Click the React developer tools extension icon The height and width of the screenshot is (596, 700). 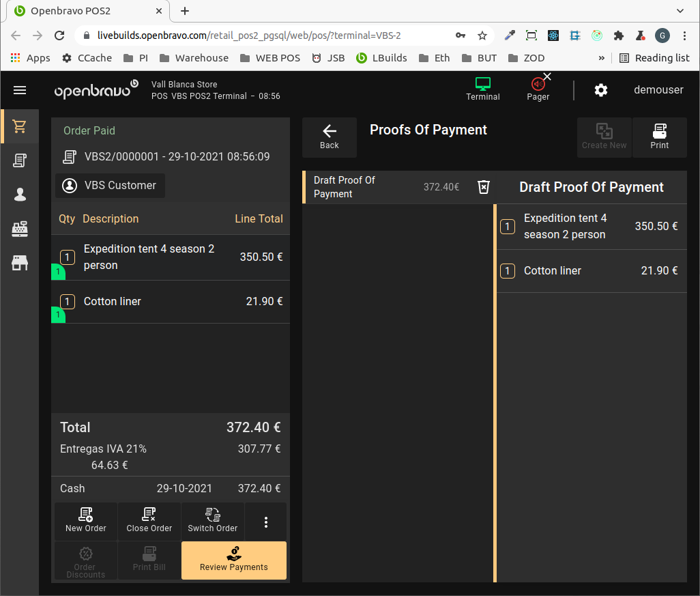tap(553, 36)
